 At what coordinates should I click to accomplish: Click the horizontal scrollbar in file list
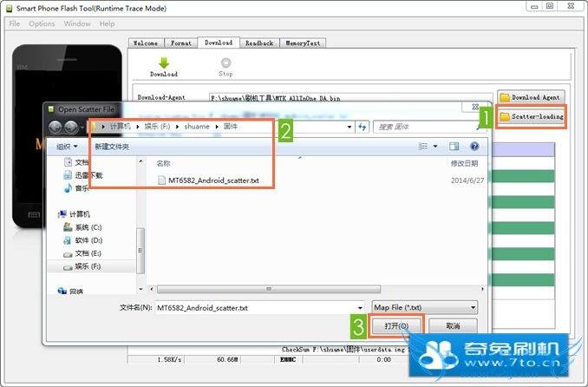(x=269, y=289)
